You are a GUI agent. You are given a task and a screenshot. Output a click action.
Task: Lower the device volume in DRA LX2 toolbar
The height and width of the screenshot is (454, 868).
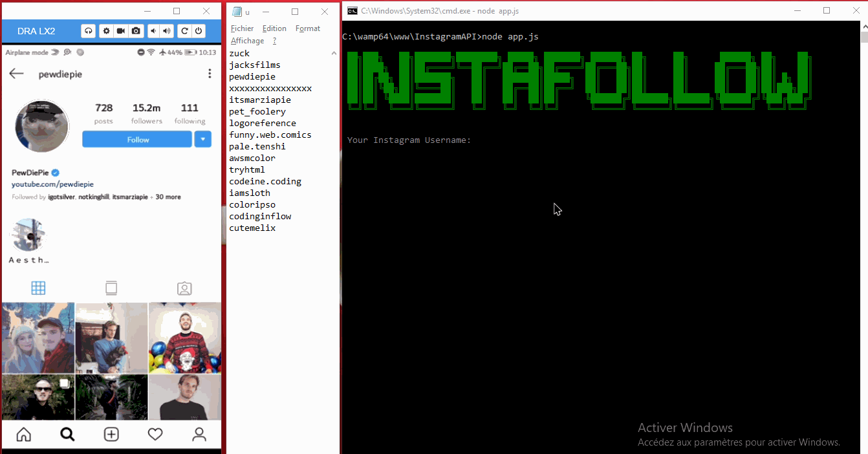pos(154,30)
